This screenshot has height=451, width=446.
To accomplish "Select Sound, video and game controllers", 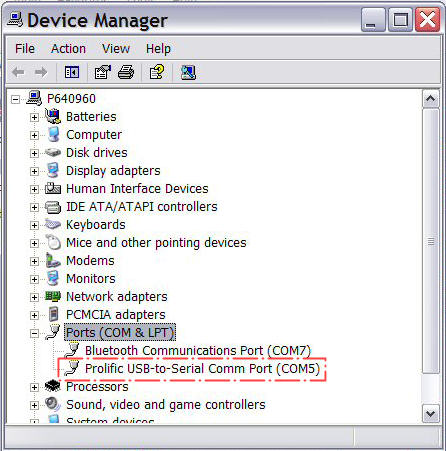I will tap(166, 405).
